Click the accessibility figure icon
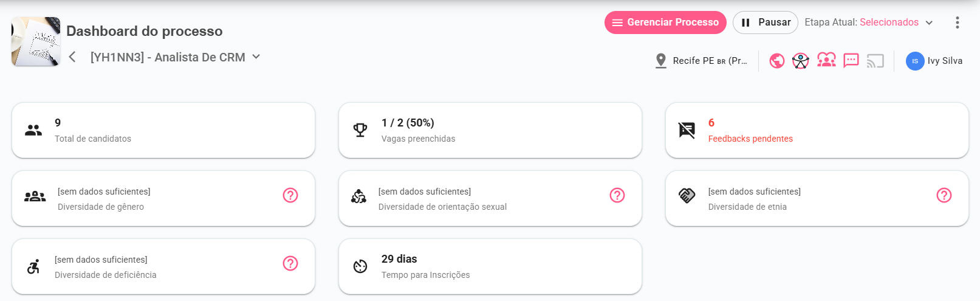This screenshot has width=980, height=301. tap(801, 61)
